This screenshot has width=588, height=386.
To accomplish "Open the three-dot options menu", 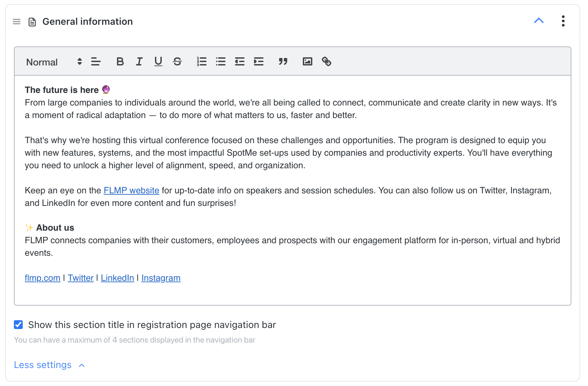I will (x=563, y=21).
